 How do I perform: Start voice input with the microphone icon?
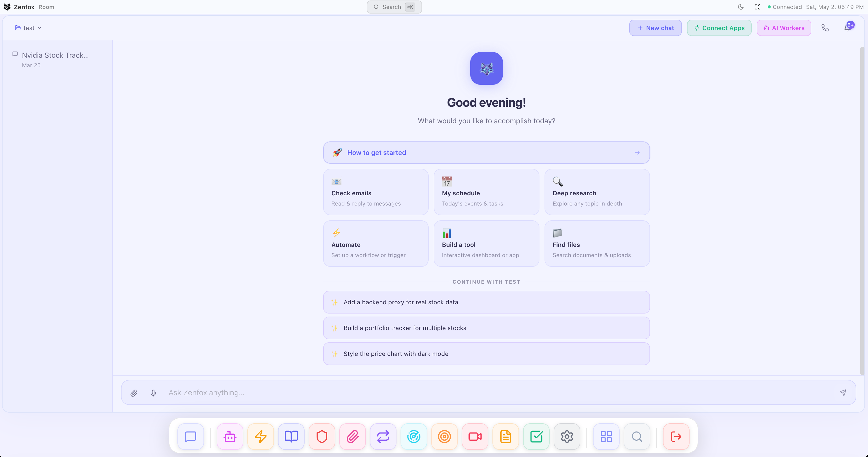tap(153, 393)
